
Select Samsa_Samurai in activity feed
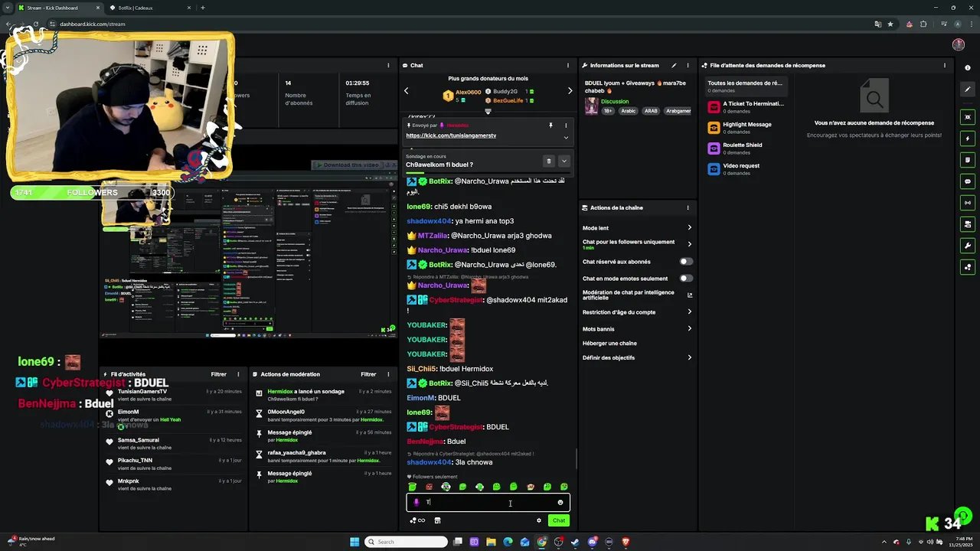click(x=139, y=440)
